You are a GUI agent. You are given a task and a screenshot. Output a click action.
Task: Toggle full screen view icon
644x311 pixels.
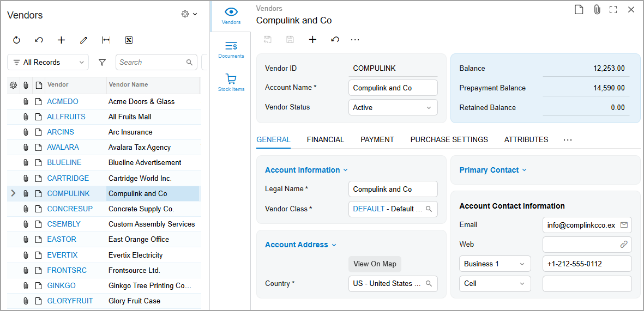[x=613, y=10]
